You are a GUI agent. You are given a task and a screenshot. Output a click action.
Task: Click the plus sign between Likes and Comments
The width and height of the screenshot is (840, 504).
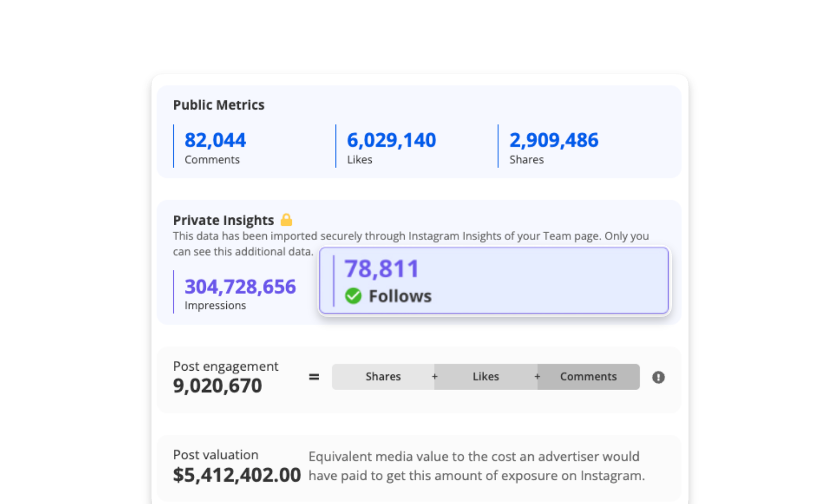pyautogui.click(x=537, y=376)
